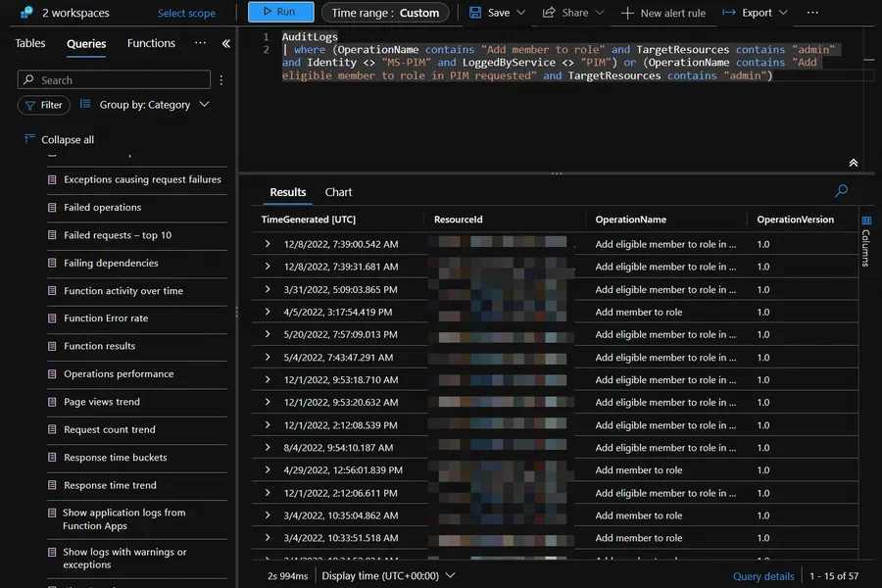882x588 pixels.
Task: Open the toolbar more options ellipsis
Action: click(x=812, y=13)
